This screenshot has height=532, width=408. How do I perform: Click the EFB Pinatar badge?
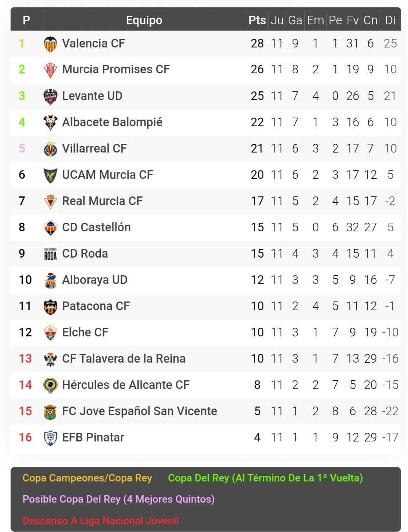point(50,438)
